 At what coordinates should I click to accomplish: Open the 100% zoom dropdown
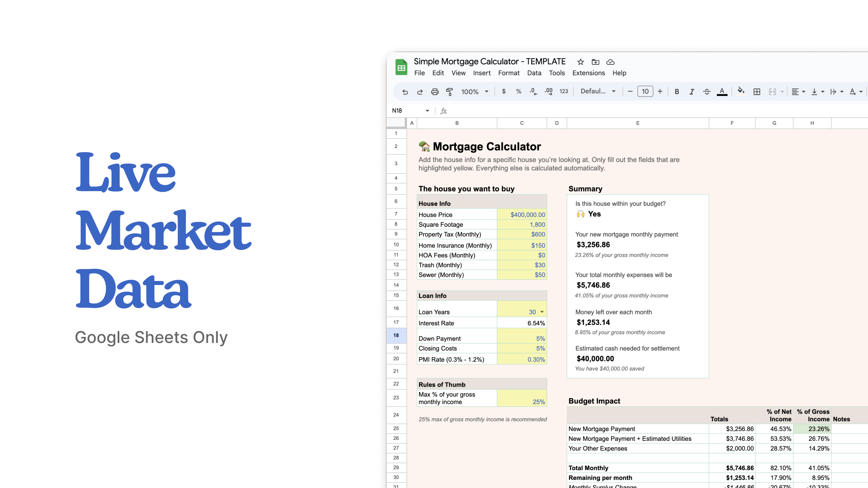click(x=475, y=91)
